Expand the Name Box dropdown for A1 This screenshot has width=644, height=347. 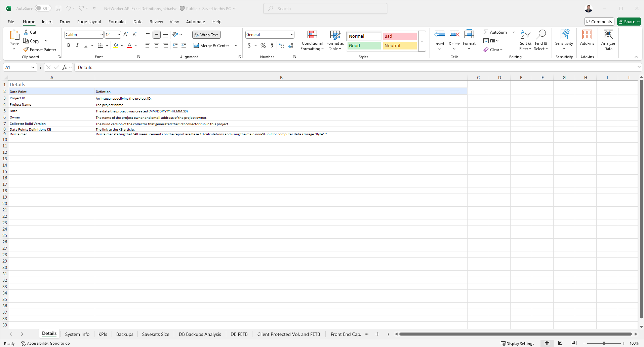[x=33, y=67]
